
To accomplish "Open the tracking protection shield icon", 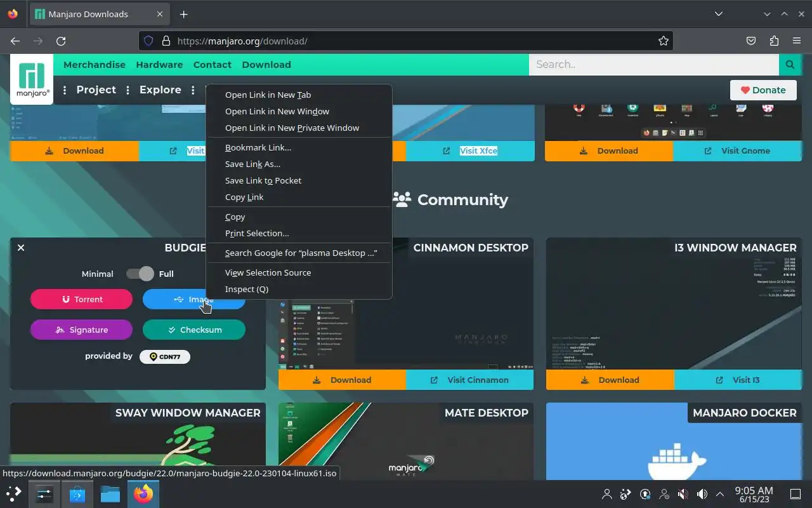I will click(148, 41).
